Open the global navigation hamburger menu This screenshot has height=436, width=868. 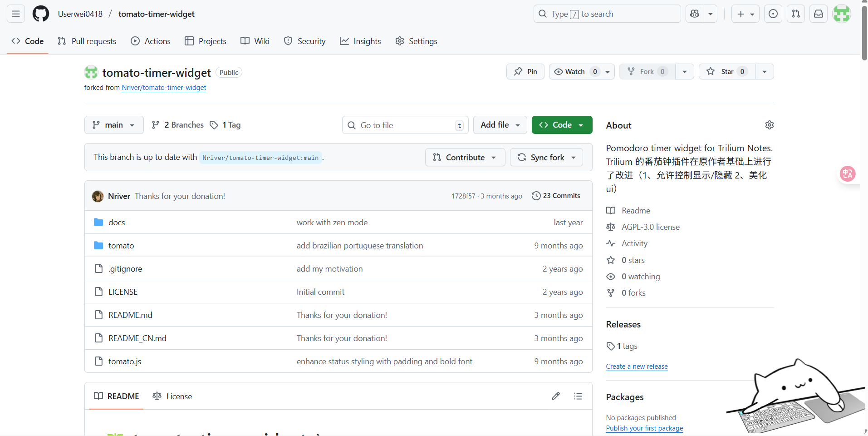pos(16,14)
